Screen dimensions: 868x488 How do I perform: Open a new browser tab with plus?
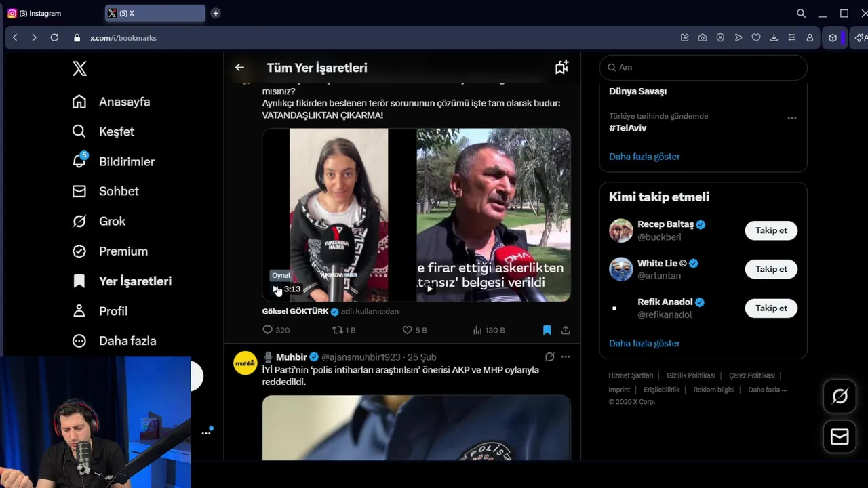(x=215, y=13)
